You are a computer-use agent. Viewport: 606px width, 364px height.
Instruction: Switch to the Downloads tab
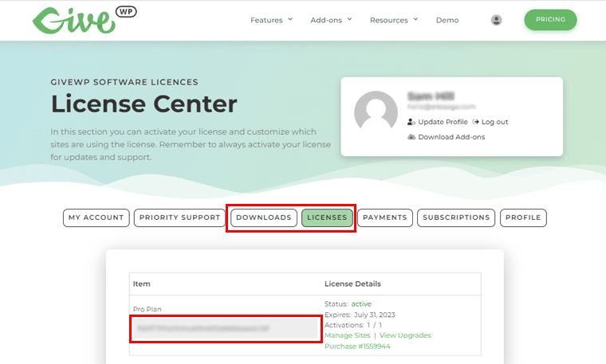[x=264, y=217]
